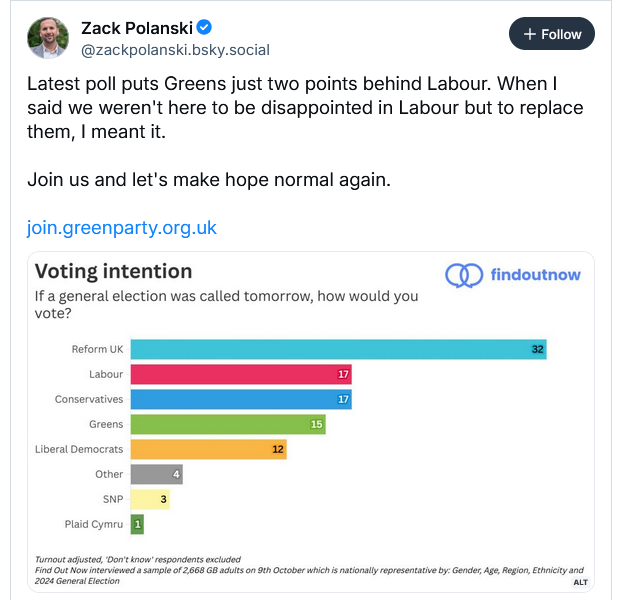
Task: Open Zack Polanski's profile avatar
Action: pos(48,38)
